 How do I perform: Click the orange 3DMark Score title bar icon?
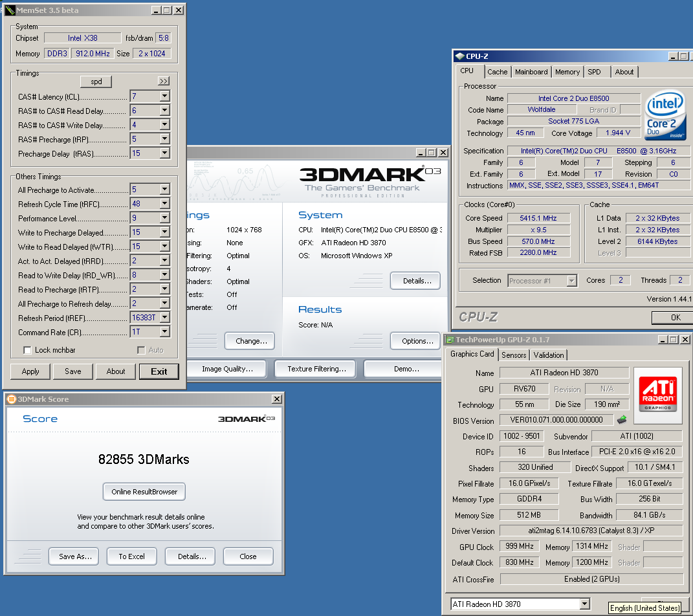point(12,399)
